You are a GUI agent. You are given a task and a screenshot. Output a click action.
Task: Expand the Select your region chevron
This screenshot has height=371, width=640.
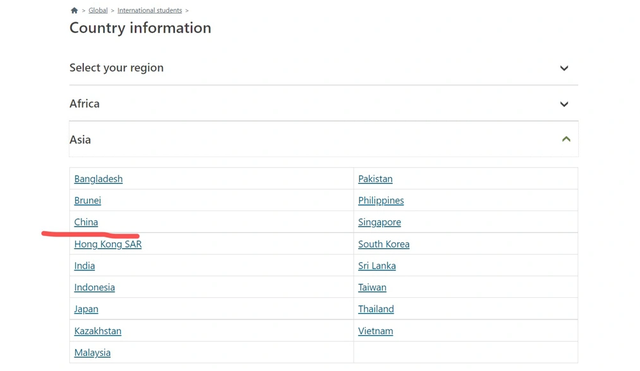(x=564, y=68)
